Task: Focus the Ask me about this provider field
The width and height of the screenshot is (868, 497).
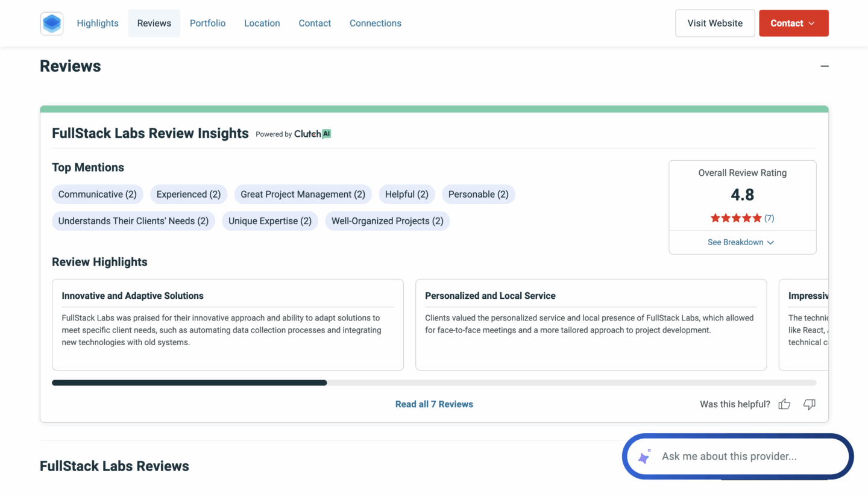Action: 738,457
